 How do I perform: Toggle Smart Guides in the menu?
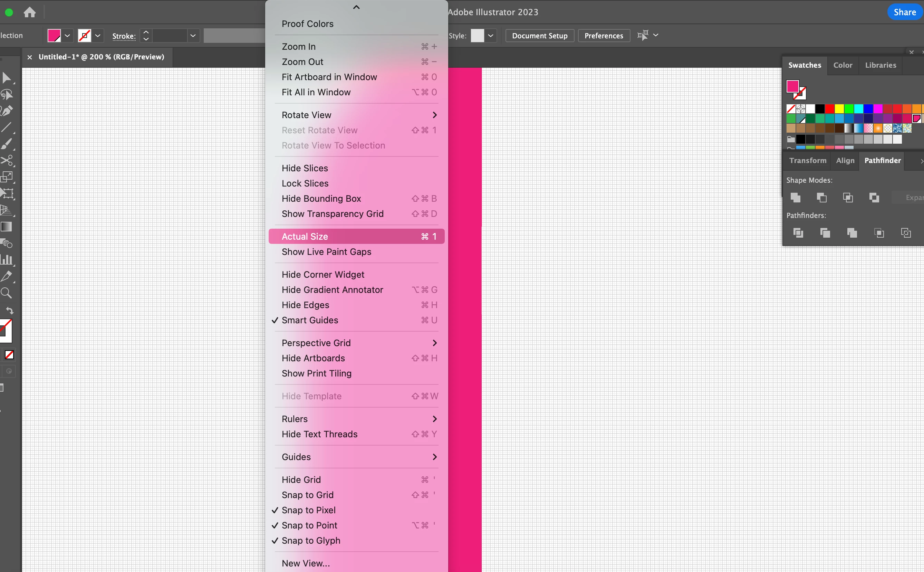coord(310,320)
